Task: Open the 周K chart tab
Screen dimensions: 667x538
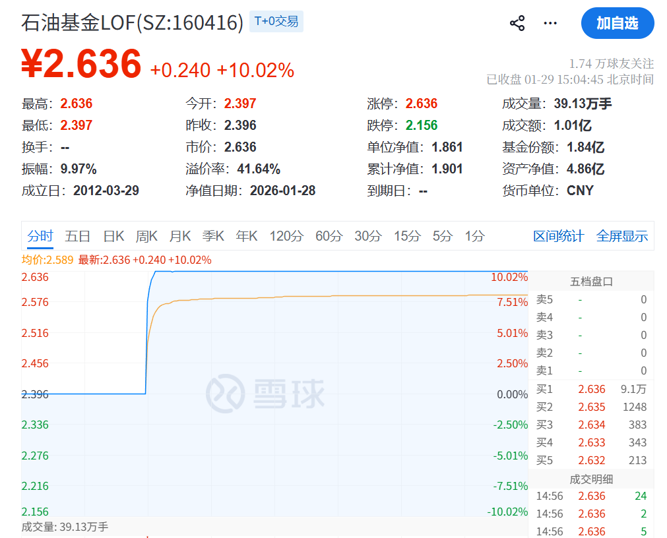Action: (x=147, y=236)
